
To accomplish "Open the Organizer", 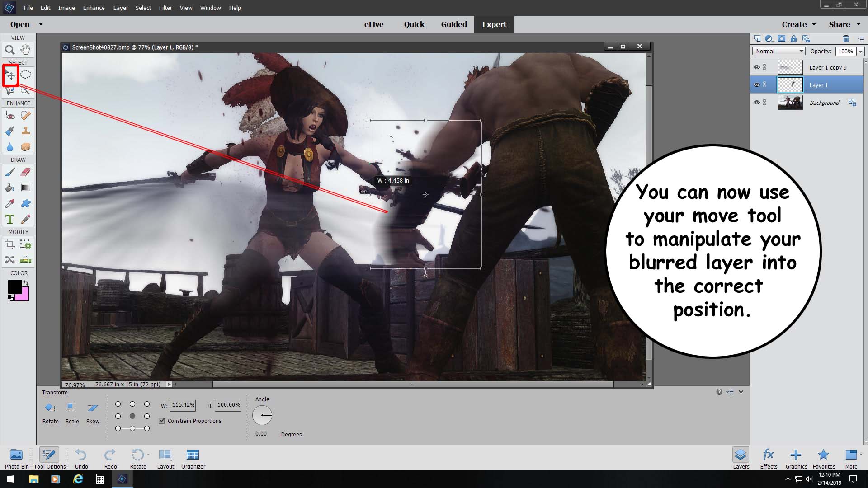I will pos(193,458).
